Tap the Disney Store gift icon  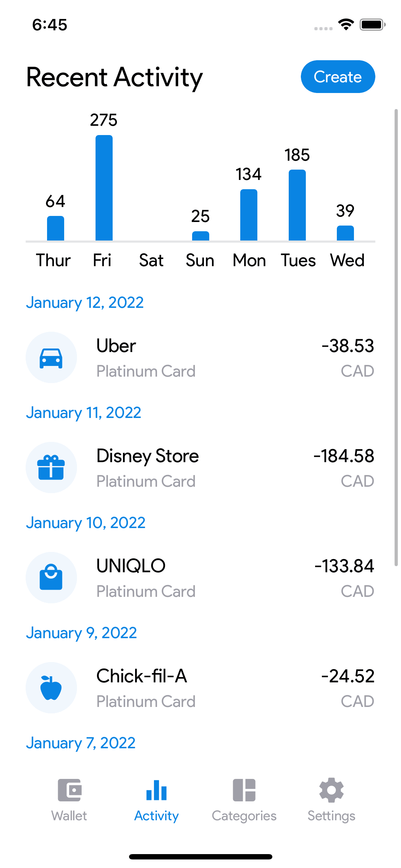51,467
